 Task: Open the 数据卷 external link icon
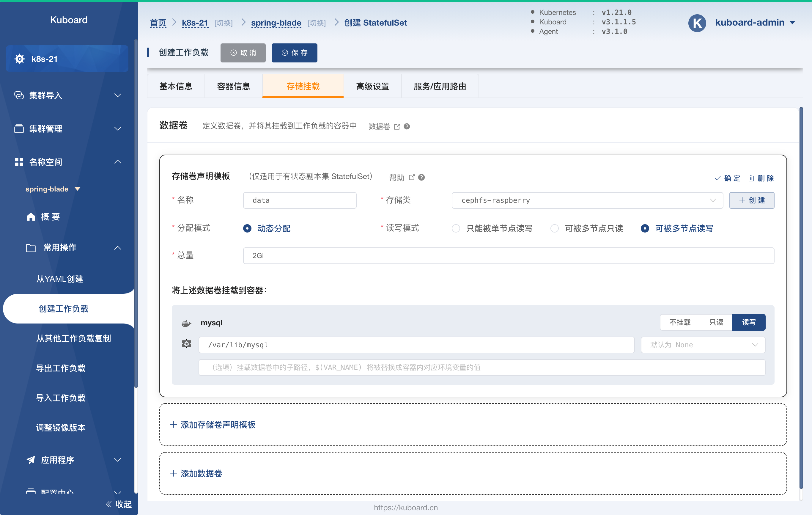pos(397,126)
